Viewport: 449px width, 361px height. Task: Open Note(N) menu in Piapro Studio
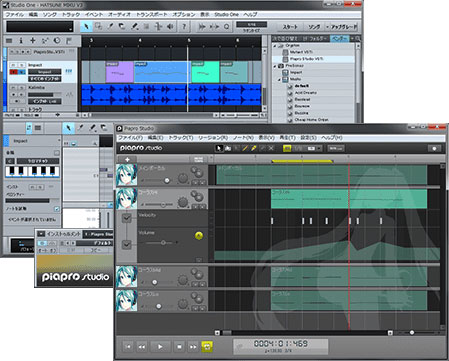(243, 138)
